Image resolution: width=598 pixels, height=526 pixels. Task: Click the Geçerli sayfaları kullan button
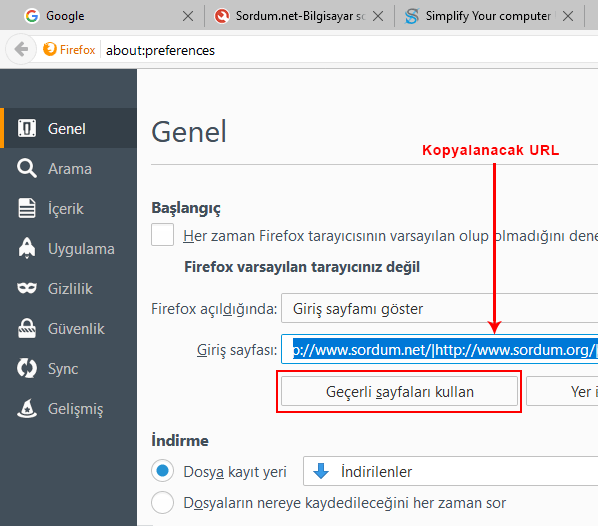pos(399,391)
